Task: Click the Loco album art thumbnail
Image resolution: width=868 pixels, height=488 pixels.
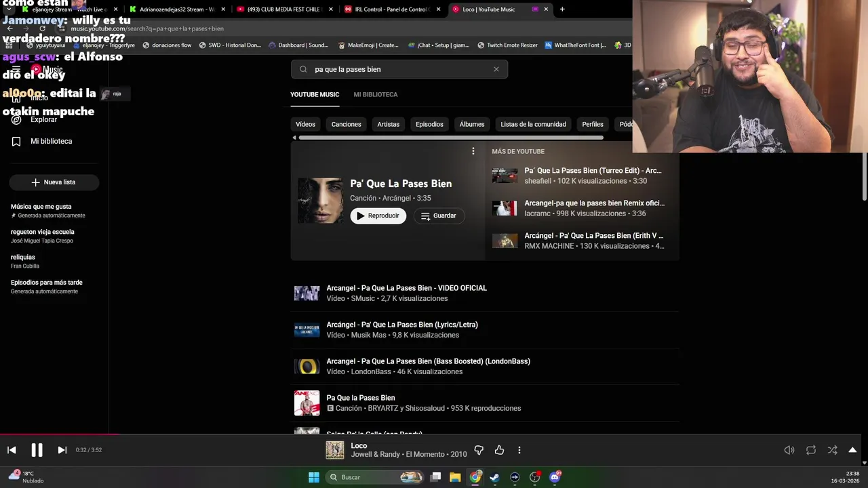Action: tap(335, 450)
